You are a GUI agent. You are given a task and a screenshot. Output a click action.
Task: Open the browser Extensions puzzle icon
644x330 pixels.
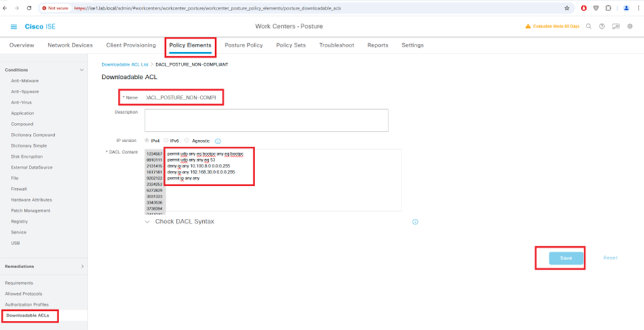pyautogui.click(x=608, y=8)
